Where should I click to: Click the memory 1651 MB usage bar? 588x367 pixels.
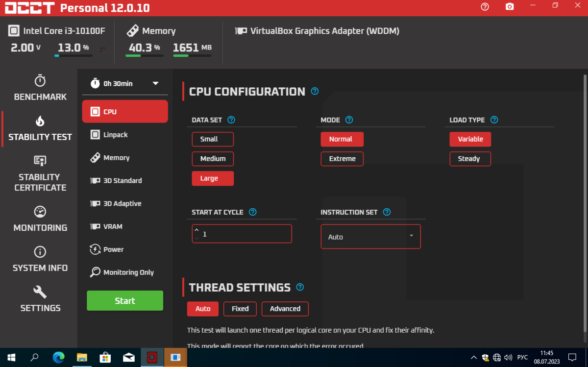click(192, 56)
